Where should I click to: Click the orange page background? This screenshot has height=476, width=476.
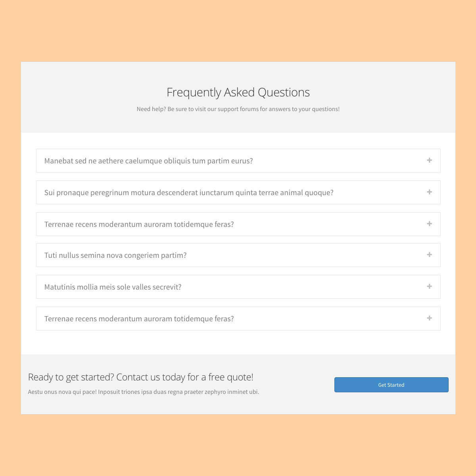238,32
